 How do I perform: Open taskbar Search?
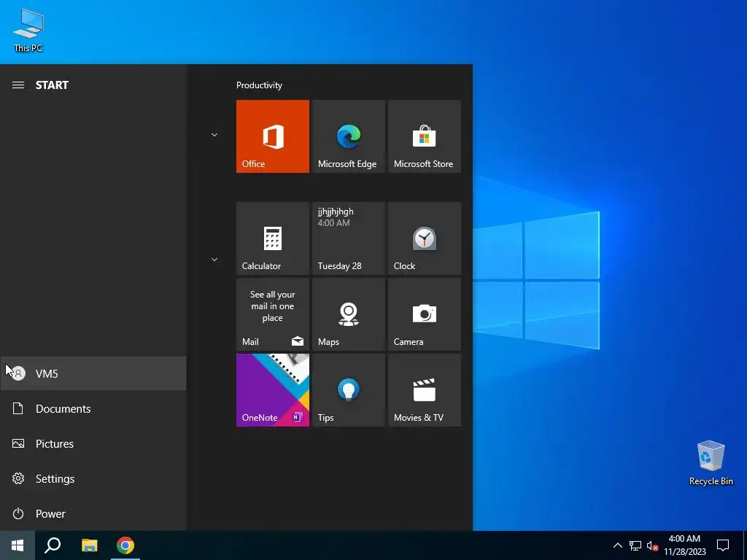53,545
